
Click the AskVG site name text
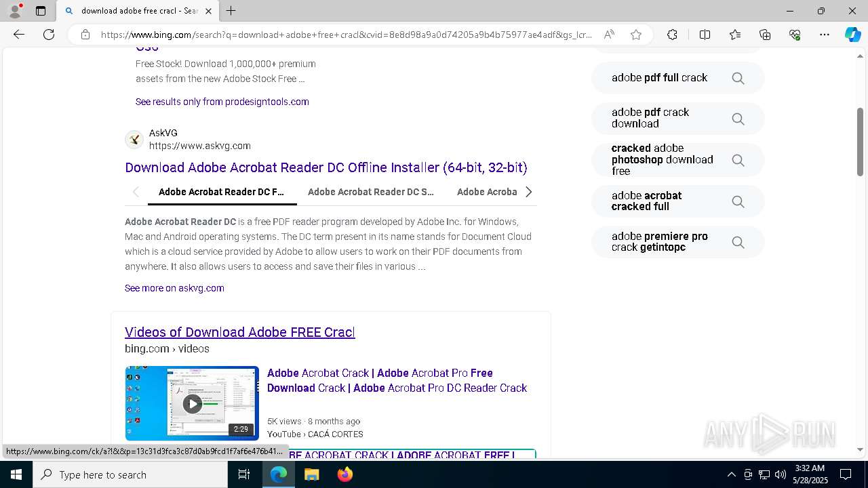click(x=163, y=133)
